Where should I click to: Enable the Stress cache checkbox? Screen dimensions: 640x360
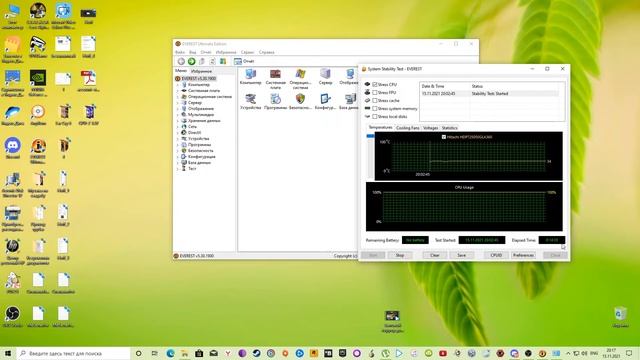click(x=375, y=100)
